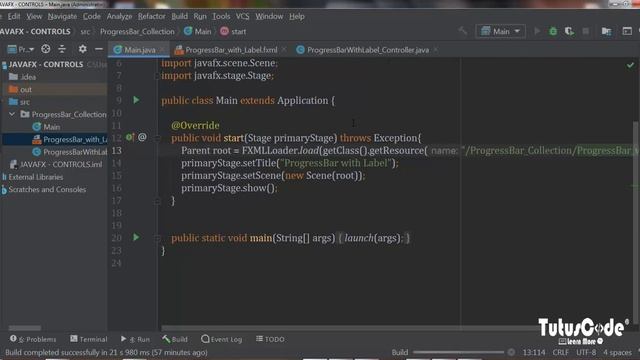Change the CRLF line separator
This screenshot has width=640, height=360.
[561, 352]
